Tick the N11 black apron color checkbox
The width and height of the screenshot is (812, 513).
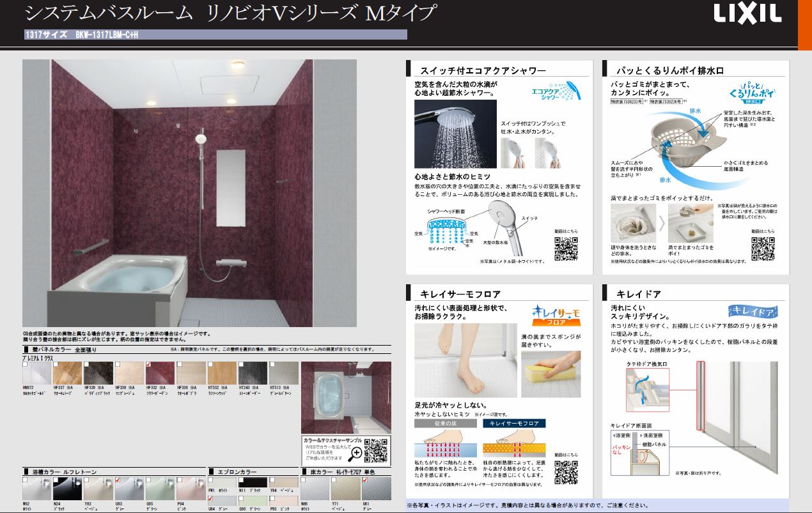click(242, 480)
